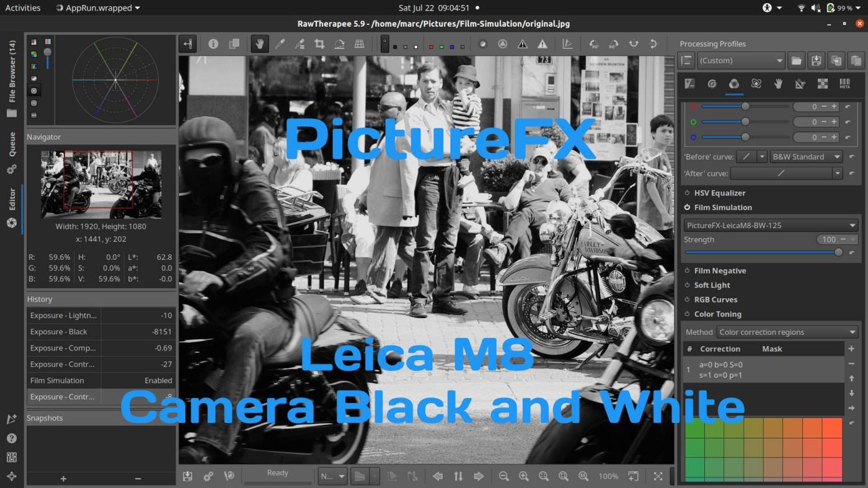
Task: Toggle green channel preview
Action: coord(441,47)
